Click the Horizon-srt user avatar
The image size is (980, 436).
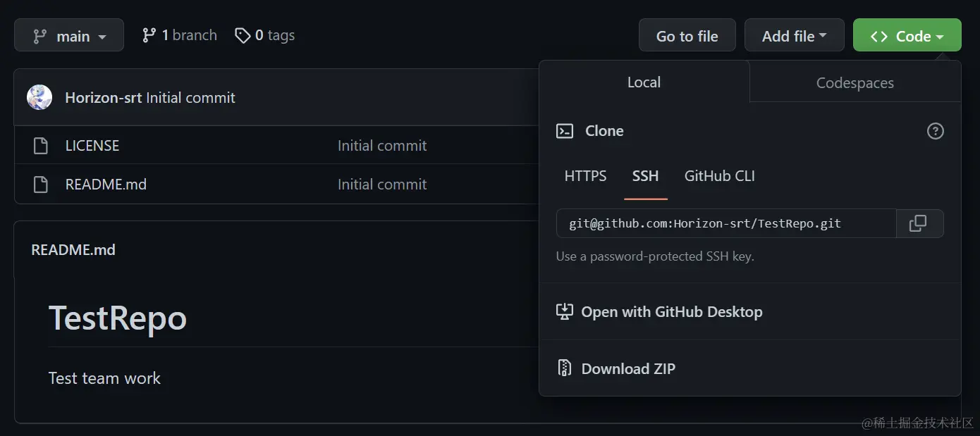click(x=39, y=97)
